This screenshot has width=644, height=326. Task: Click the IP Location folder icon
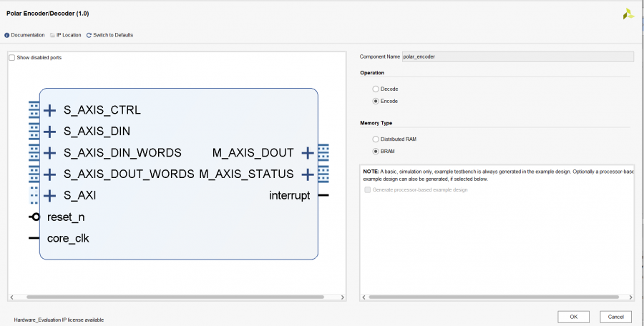52,35
